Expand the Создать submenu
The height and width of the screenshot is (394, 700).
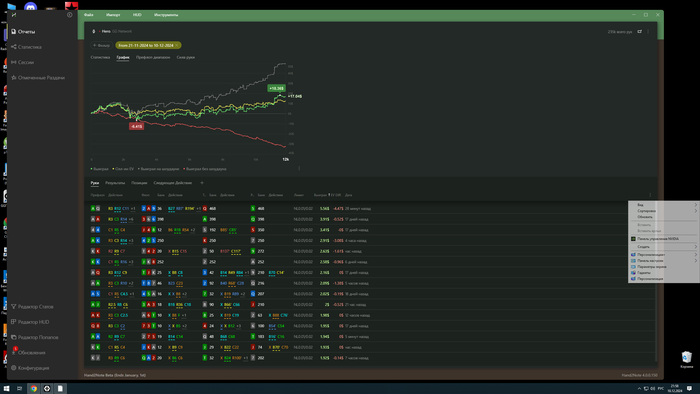(x=664, y=246)
